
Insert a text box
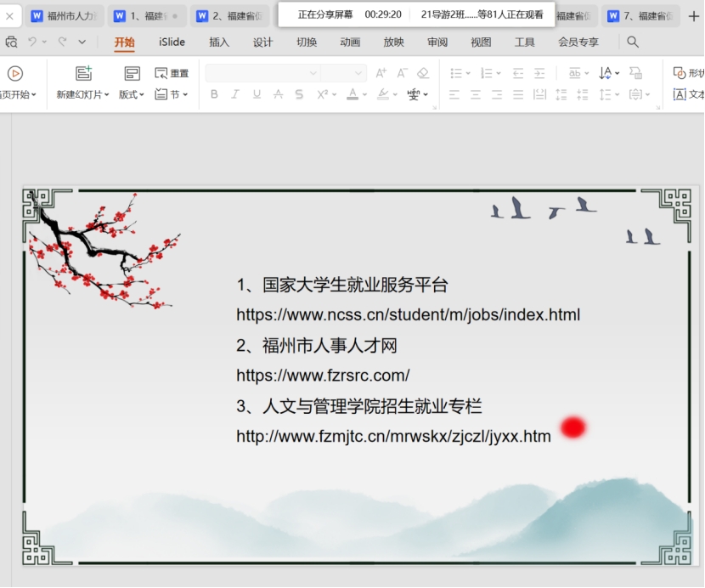pyautogui.click(x=688, y=94)
